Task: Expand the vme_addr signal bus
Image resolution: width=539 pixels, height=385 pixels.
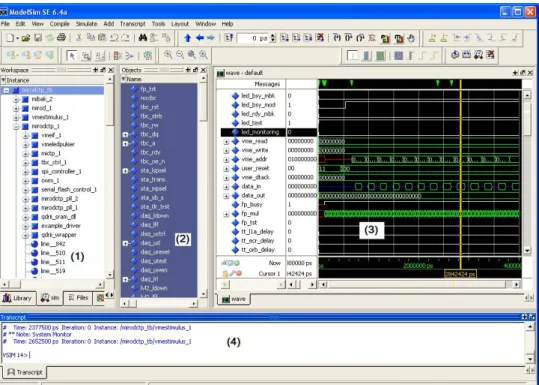Action: (226, 160)
